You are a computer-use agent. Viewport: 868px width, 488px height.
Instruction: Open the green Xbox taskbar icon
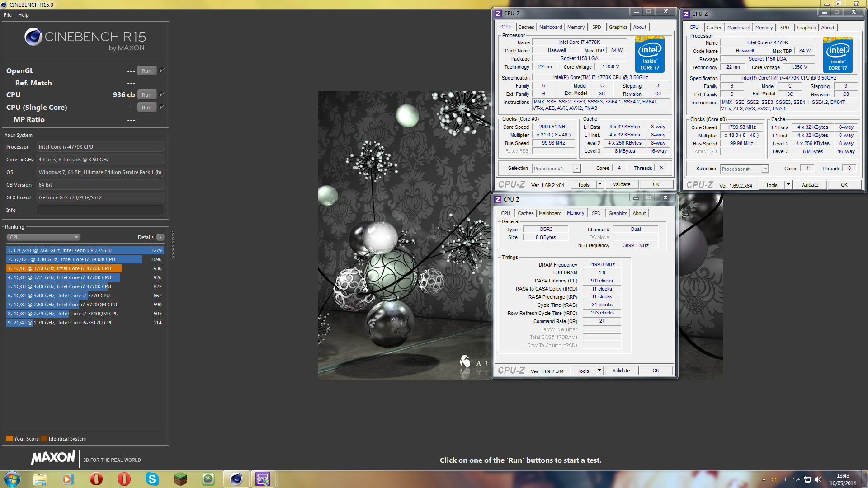[x=208, y=479]
